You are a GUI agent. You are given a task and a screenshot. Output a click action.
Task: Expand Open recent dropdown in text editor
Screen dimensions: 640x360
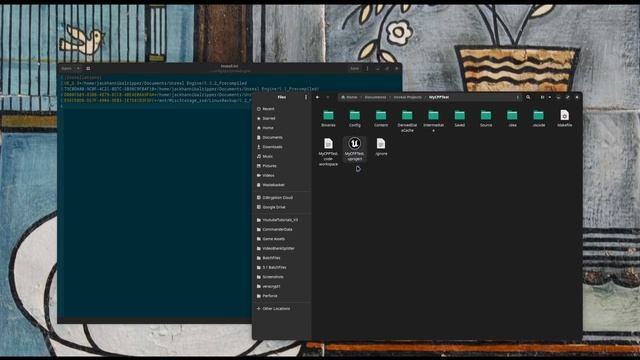pos(78,69)
